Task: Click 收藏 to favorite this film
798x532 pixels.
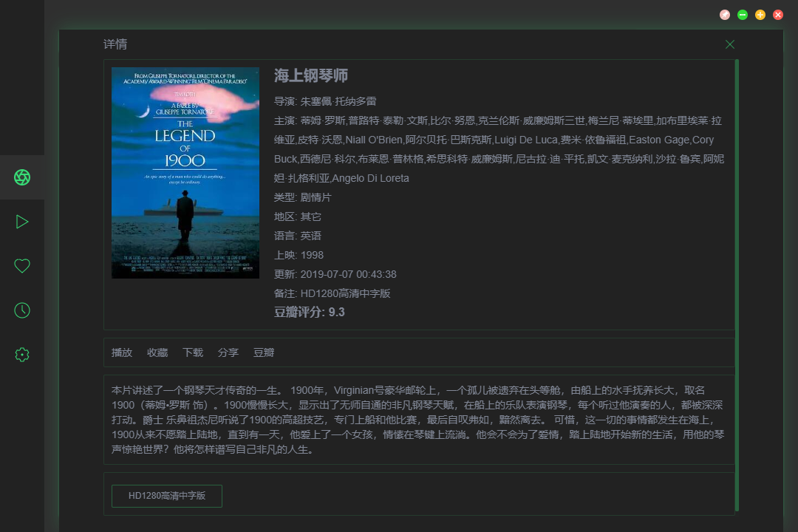Action: 157,352
